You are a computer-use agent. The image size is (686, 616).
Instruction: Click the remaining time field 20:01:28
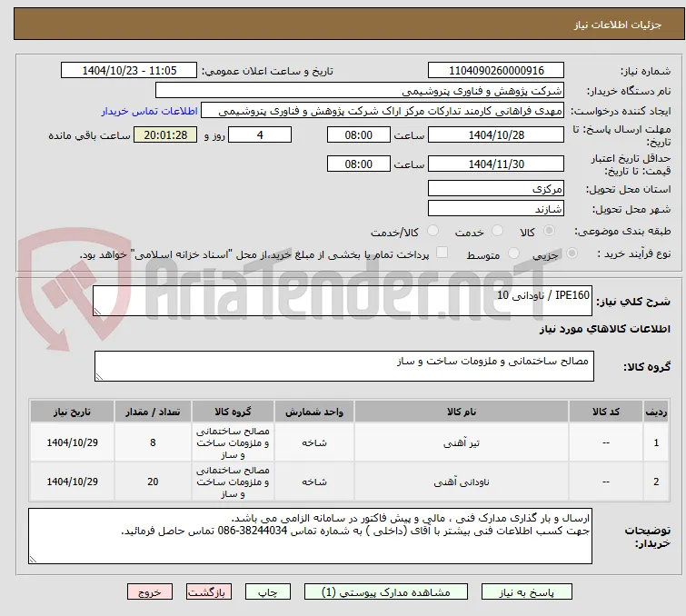[x=165, y=134]
